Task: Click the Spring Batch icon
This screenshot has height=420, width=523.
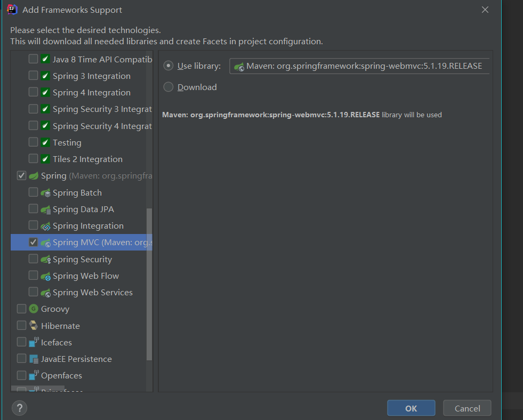Action: (x=46, y=192)
